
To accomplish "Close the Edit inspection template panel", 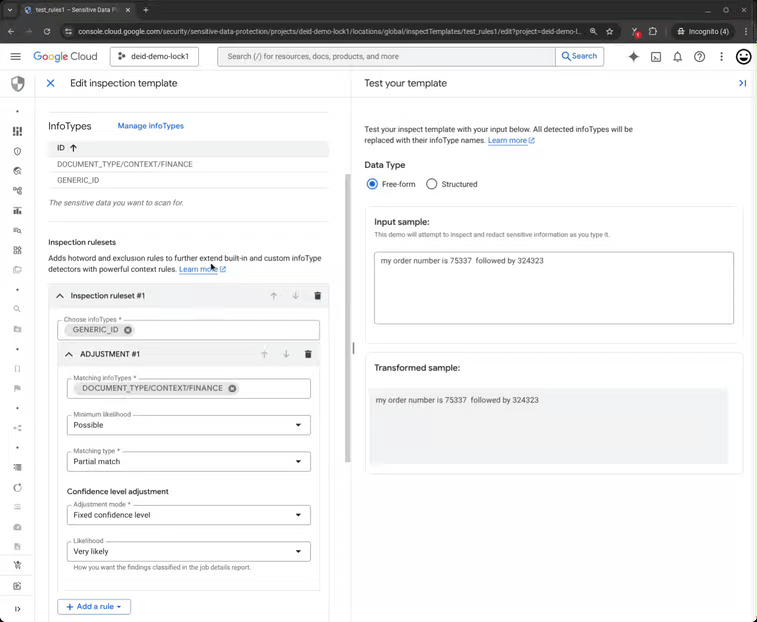I will [x=51, y=83].
